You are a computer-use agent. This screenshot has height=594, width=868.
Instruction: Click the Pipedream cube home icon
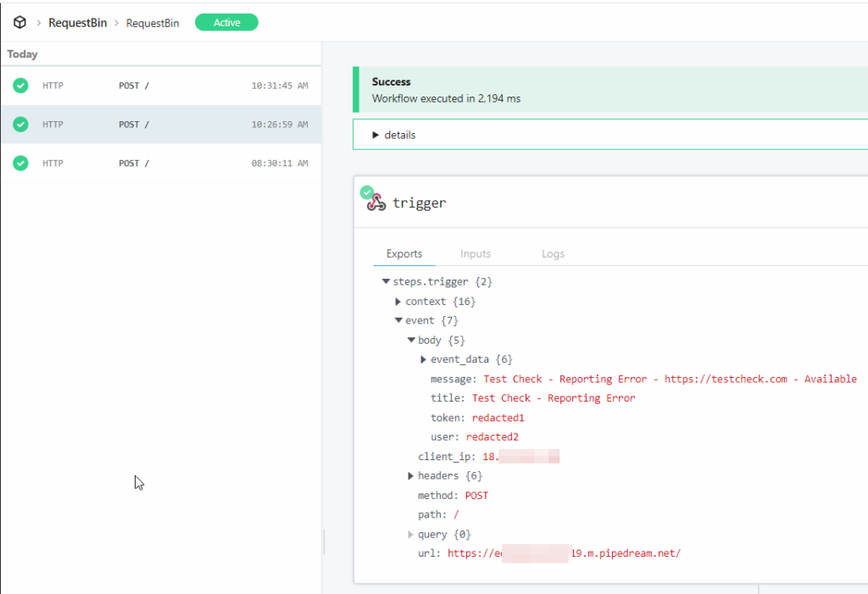tap(20, 22)
